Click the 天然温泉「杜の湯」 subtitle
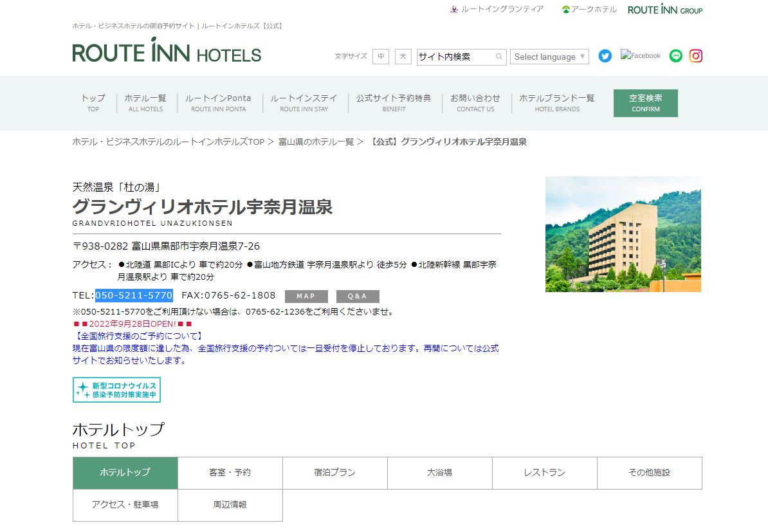Screen dimensions: 768x532 pos(116,187)
